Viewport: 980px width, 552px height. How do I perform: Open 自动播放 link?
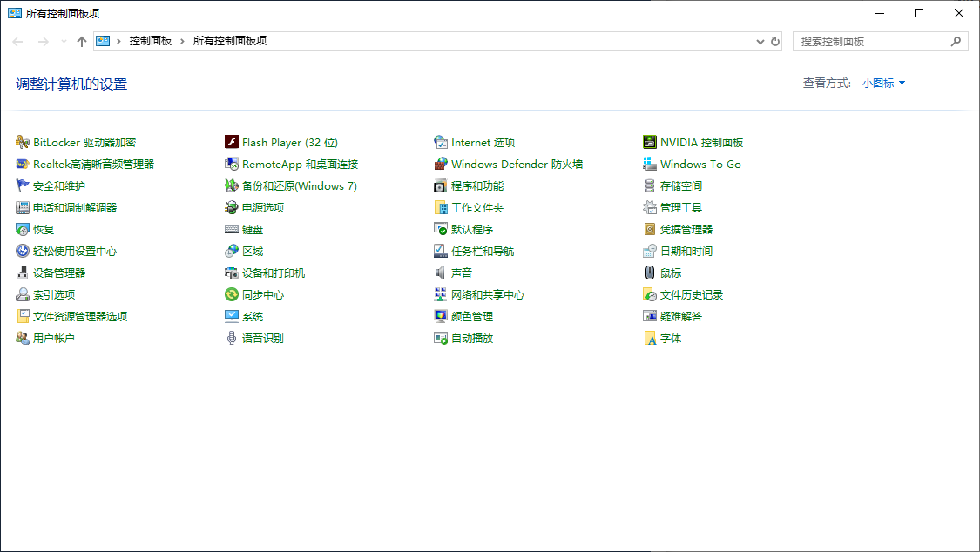472,339
